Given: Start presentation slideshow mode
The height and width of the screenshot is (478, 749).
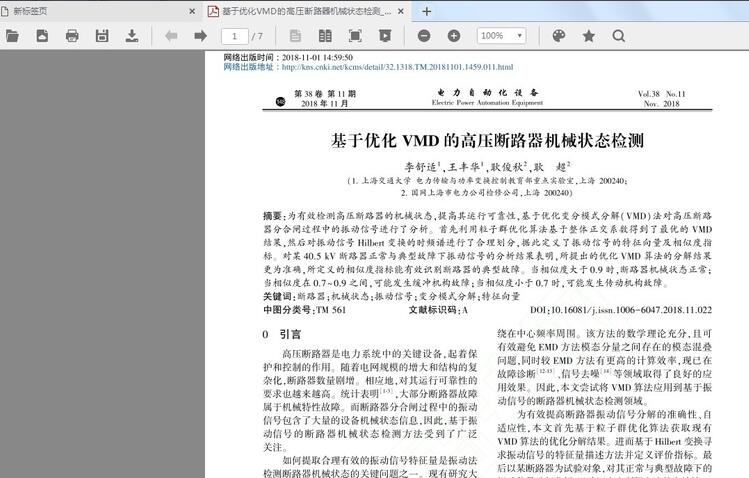Looking at the screenshot, I should [385, 36].
